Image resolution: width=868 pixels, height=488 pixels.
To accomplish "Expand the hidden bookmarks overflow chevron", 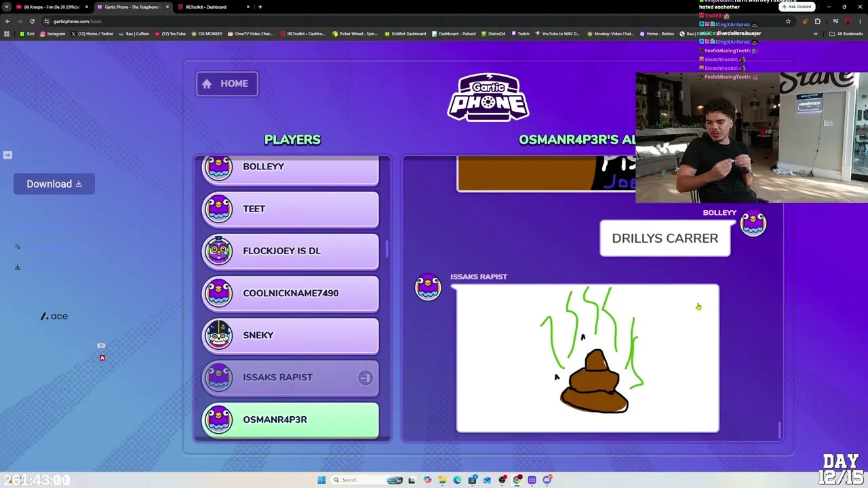I will click(816, 34).
